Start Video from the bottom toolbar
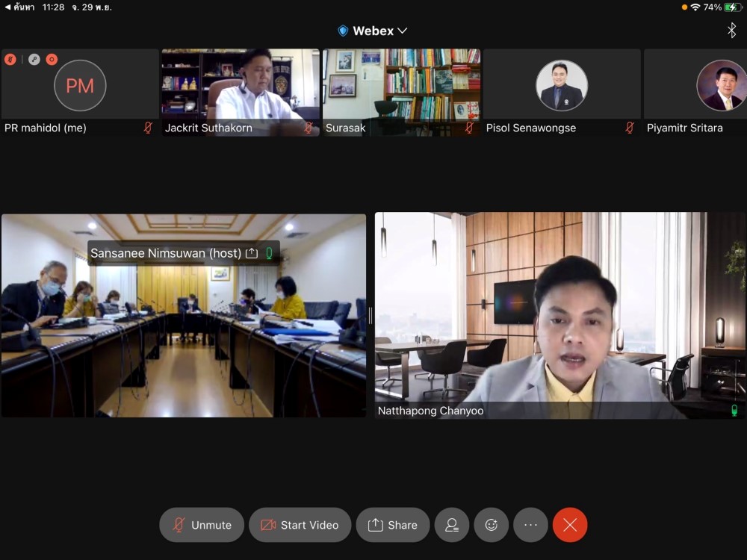The image size is (747, 560). (300, 525)
